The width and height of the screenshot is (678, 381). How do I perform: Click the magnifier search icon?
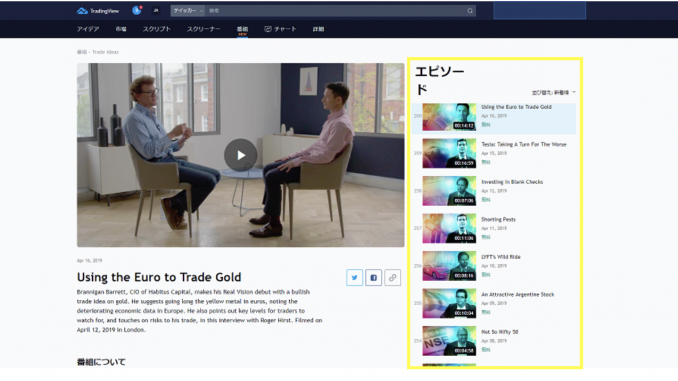pyautogui.click(x=470, y=11)
